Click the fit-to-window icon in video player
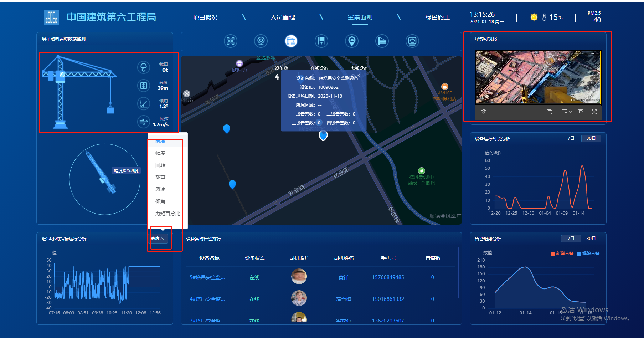This screenshot has width=644, height=338. point(581,112)
